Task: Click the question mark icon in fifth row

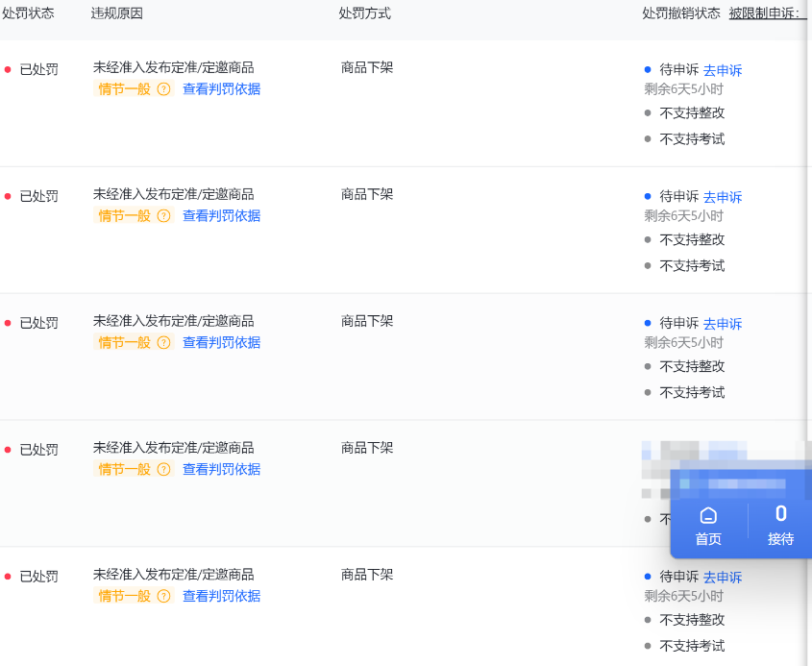Action: (x=163, y=597)
